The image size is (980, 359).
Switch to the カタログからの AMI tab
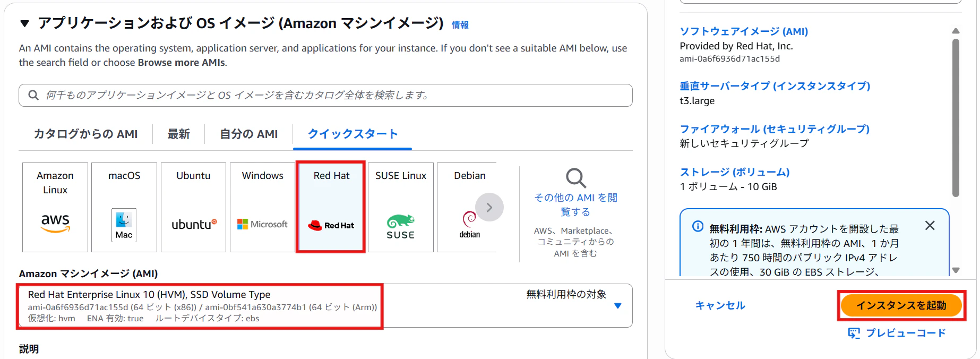pos(85,134)
